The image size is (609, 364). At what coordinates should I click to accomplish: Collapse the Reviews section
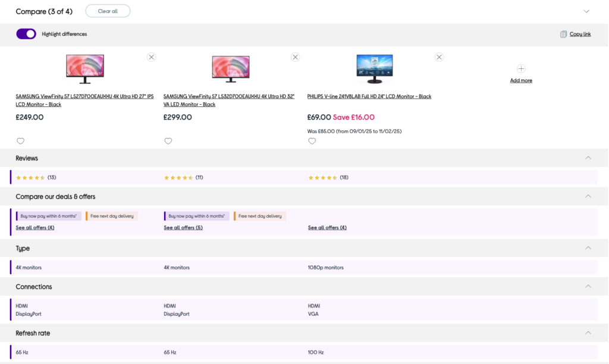click(x=588, y=158)
